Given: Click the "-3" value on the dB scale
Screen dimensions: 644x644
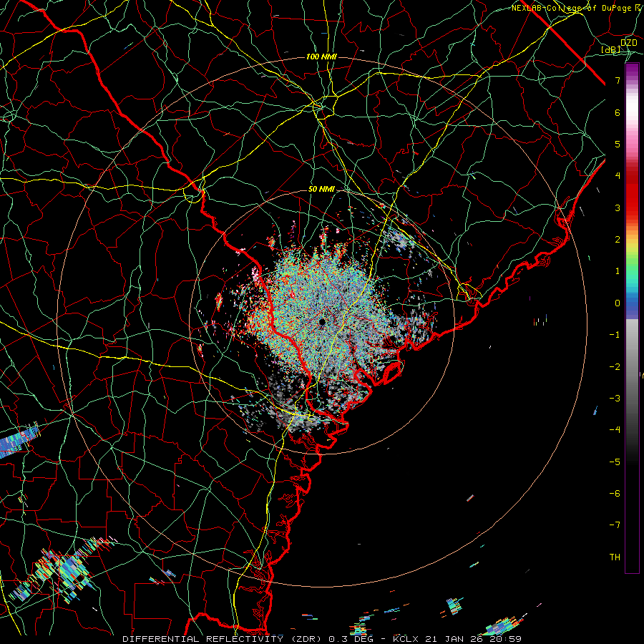Looking at the screenshot, I should coord(615,399).
